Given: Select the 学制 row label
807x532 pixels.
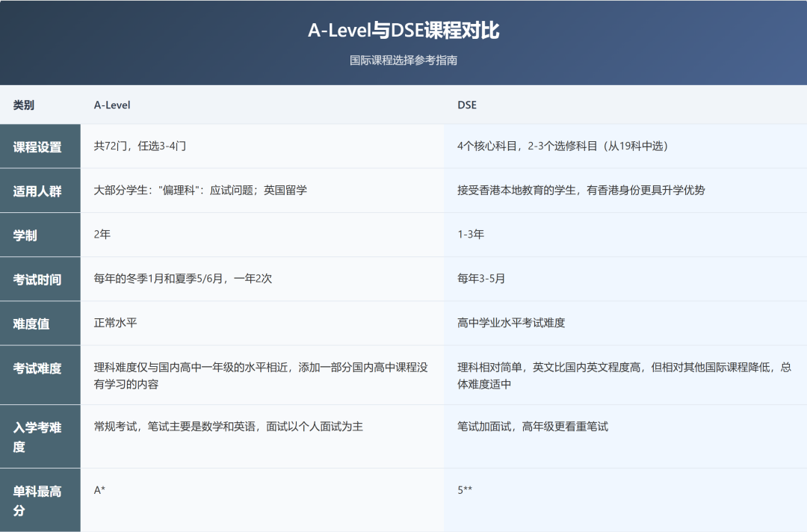Looking at the screenshot, I should coord(40,235).
